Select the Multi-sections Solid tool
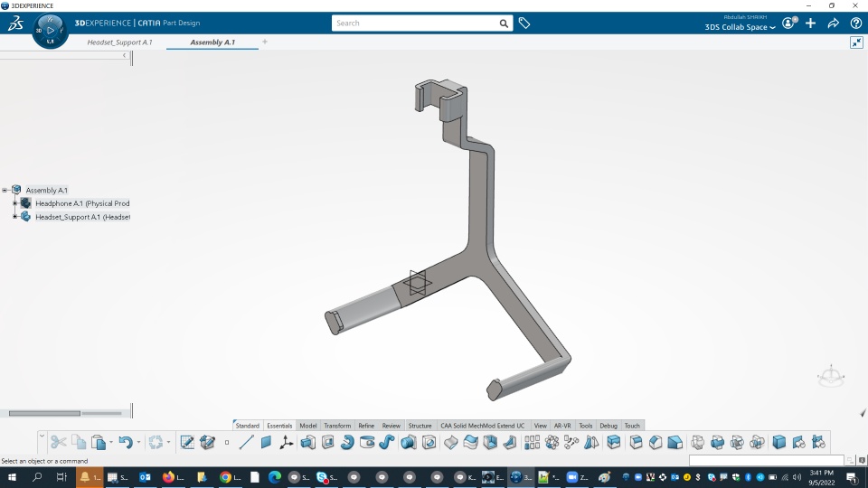This screenshot has height=488, width=868. (x=409, y=442)
